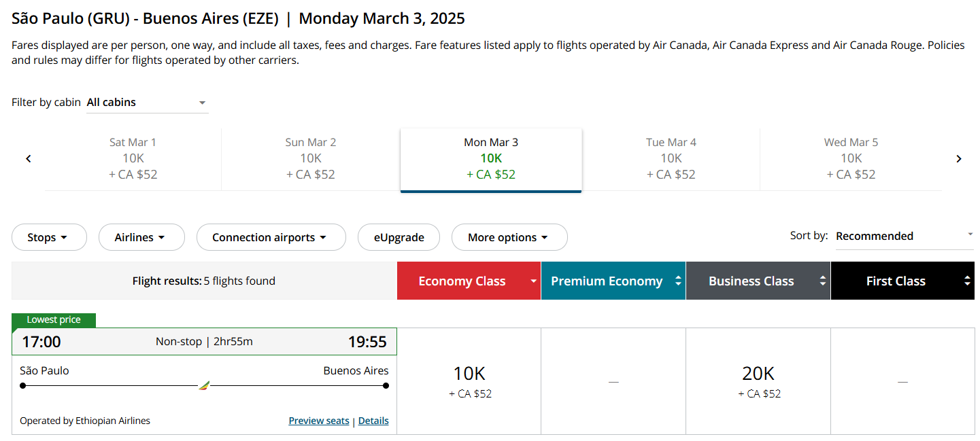
Task: Click the Ethiopian Airlines logo on route line
Action: pos(204,386)
